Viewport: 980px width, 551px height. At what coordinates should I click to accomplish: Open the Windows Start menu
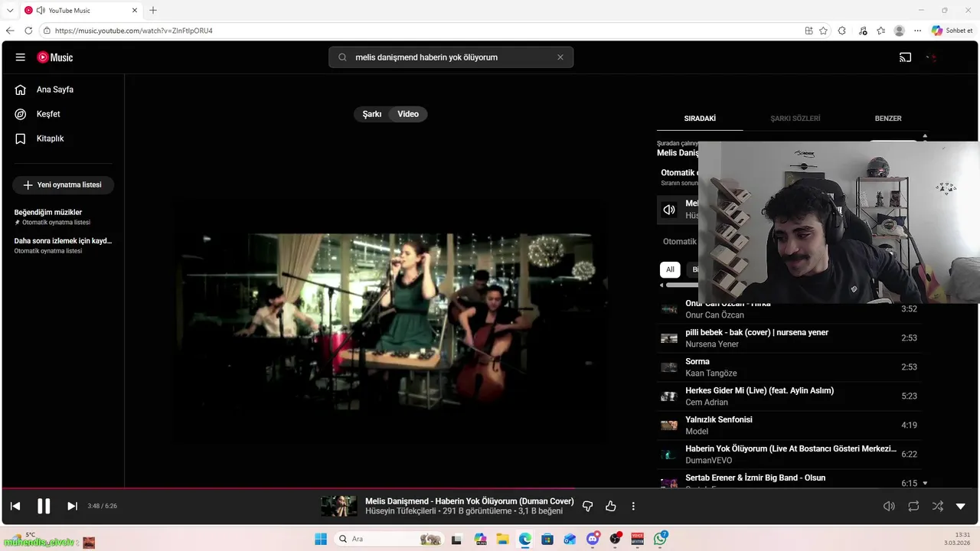point(321,539)
